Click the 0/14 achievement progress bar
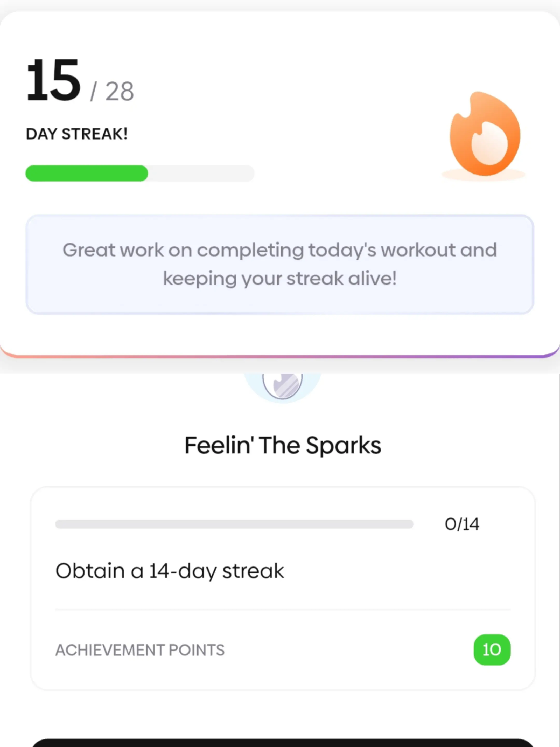 point(234,524)
